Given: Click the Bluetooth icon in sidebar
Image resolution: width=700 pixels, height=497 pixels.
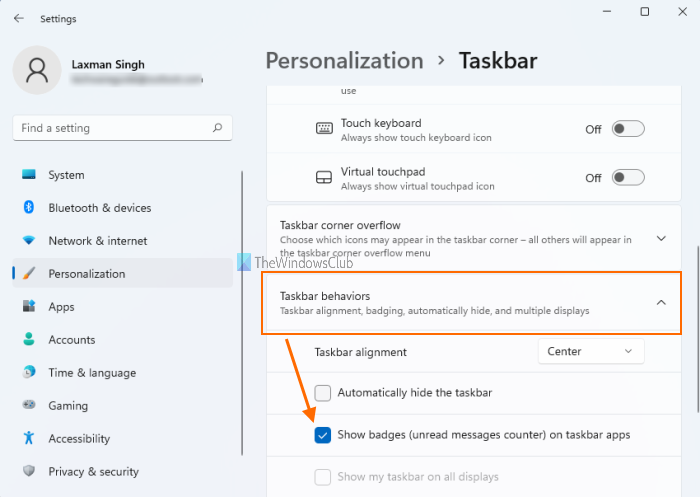Looking at the screenshot, I should click(29, 207).
